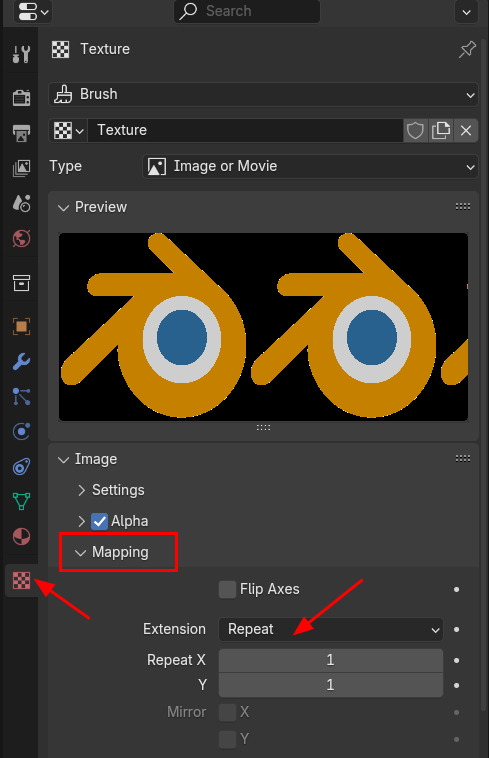Open the Scene properties tab

click(21, 203)
